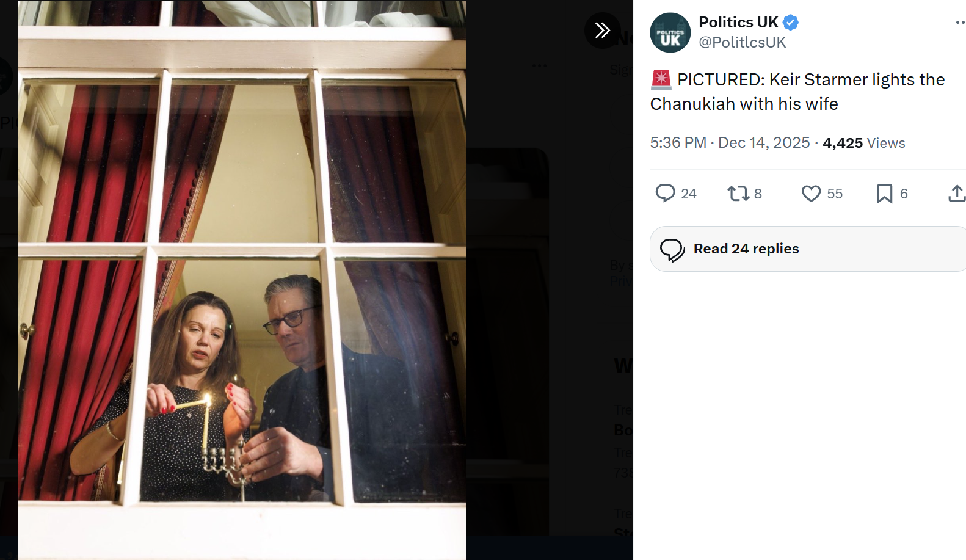The width and height of the screenshot is (966, 560).
Task: Open the more options ellipsis menu
Action: pyautogui.click(x=960, y=23)
